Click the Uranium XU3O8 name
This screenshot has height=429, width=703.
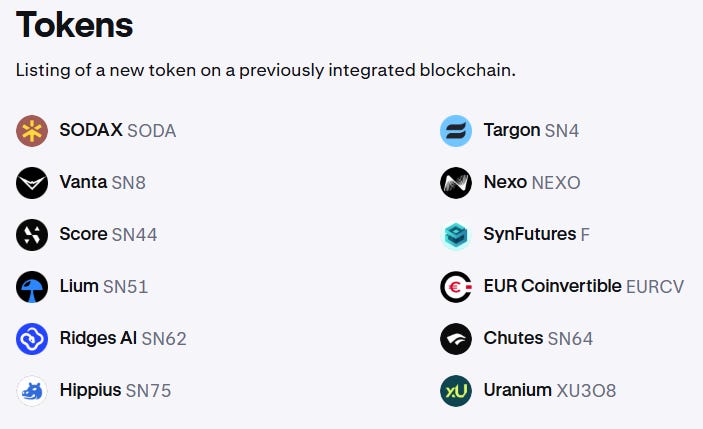coord(550,390)
